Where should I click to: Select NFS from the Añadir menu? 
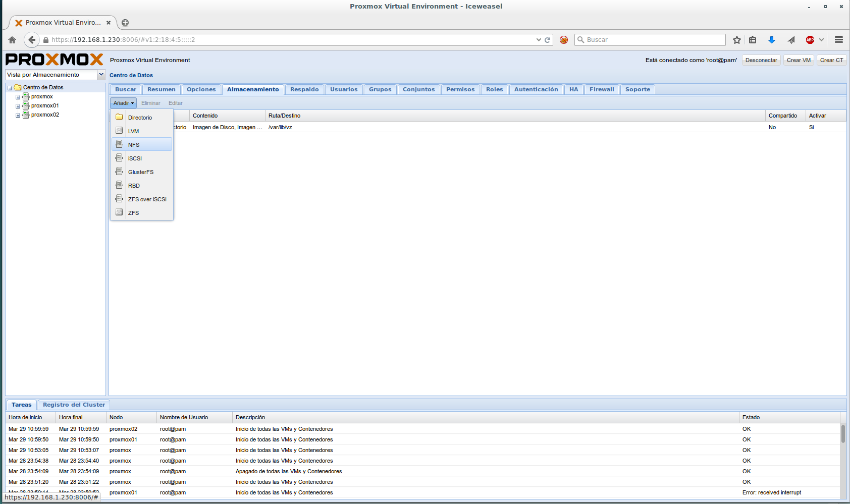(x=134, y=145)
